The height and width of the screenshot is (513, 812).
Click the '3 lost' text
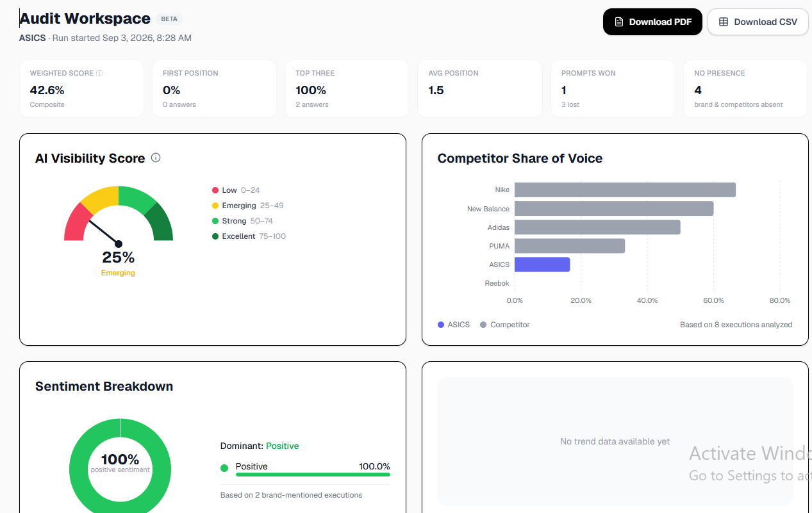click(570, 104)
